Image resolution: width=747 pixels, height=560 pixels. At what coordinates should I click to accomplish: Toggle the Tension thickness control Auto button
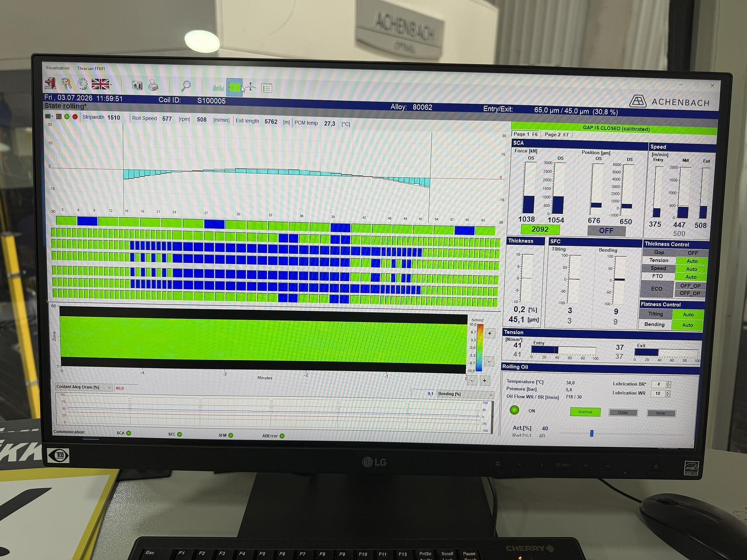692,261
